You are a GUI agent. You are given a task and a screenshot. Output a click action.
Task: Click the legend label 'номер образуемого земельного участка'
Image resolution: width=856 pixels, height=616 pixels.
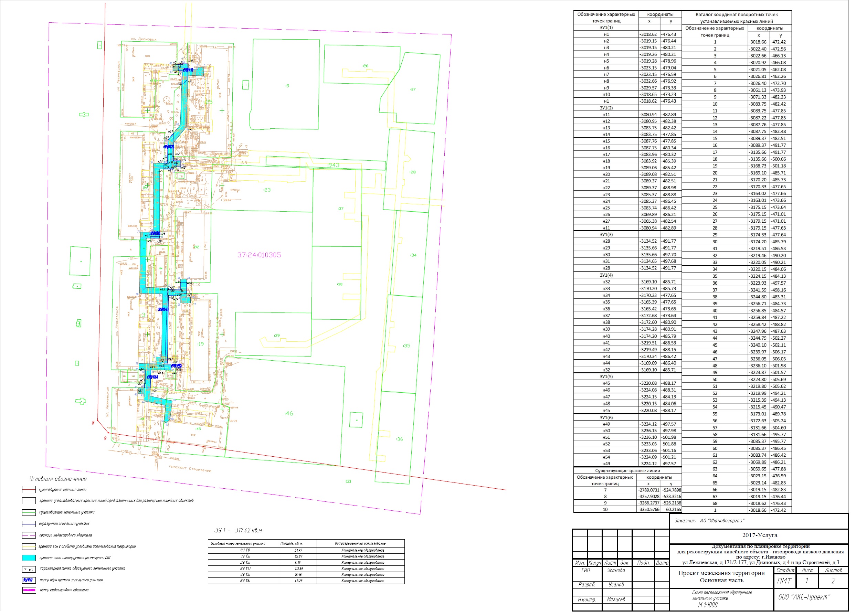point(71,580)
